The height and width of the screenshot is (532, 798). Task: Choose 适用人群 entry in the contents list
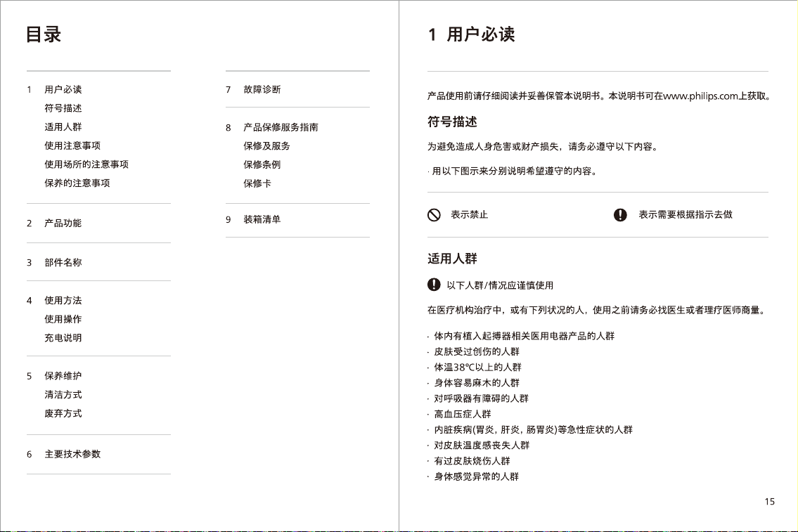click(x=63, y=127)
